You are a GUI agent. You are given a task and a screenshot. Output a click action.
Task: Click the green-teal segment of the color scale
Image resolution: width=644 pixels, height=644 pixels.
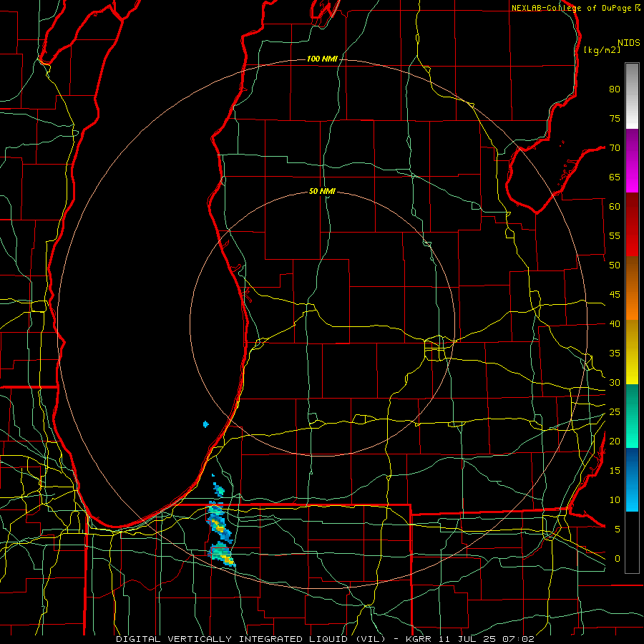632,416
